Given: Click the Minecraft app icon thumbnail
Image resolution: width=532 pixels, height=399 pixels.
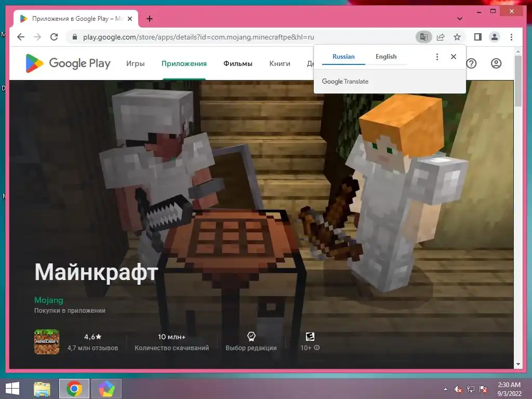Looking at the screenshot, I should 47,342.
